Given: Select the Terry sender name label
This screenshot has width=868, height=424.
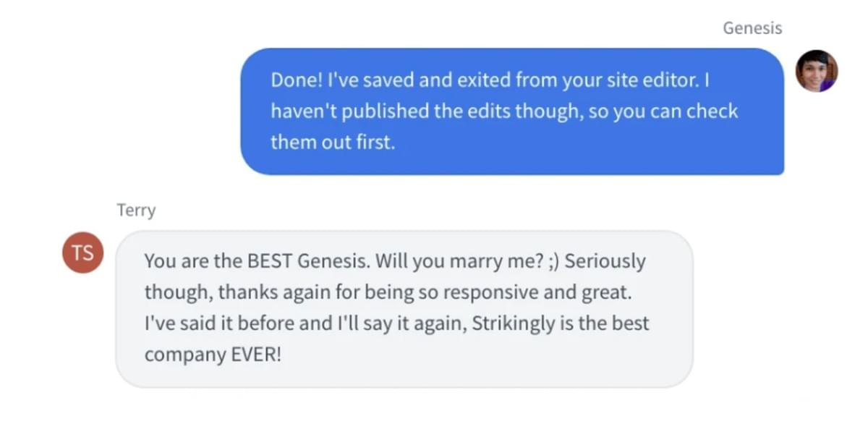Looking at the screenshot, I should tap(136, 211).
